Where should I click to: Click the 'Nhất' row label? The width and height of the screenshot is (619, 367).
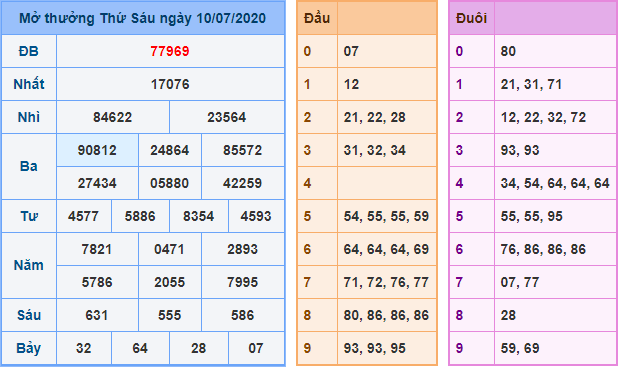click(29, 84)
